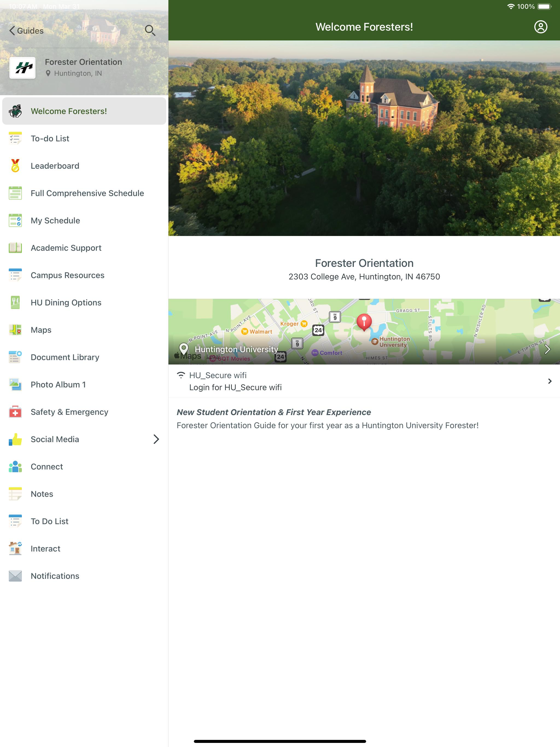Image resolution: width=560 pixels, height=747 pixels.
Task: Click the Maps icon in sidebar
Action: [15, 330]
